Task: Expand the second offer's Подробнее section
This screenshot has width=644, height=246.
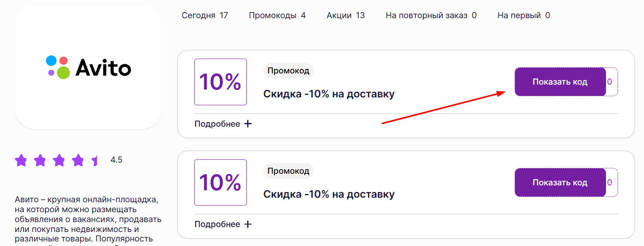Action: click(x=218, y=224)
